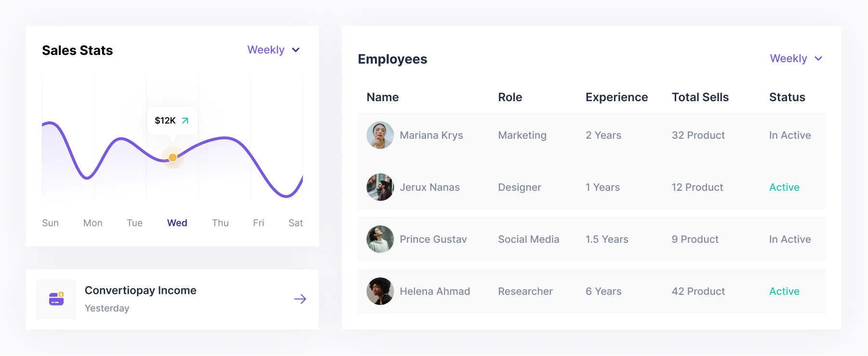Image resolution: width=868 pixels, height=356 pixels.
Task: Open Jerux Nanas's avatar photo
Action: 380,187
